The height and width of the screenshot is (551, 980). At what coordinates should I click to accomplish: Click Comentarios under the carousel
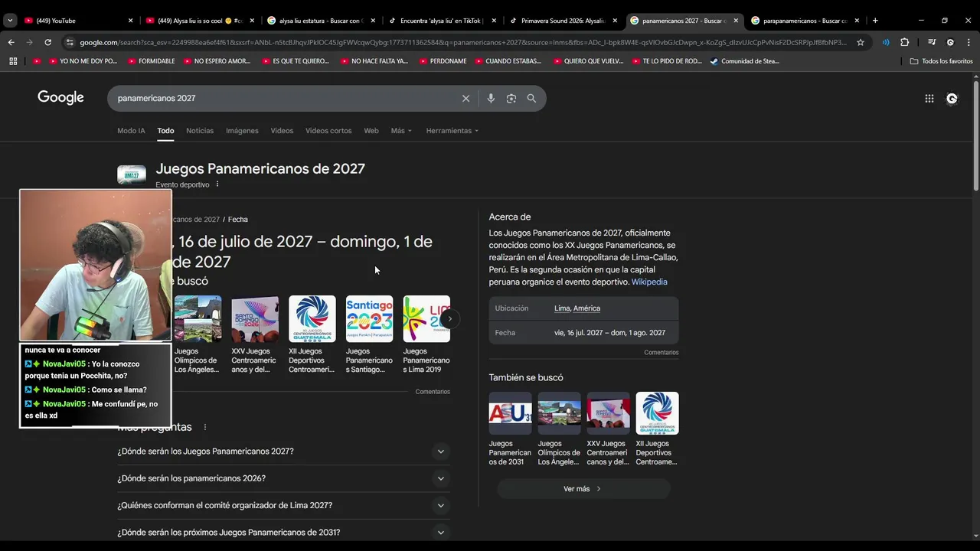[x=433, y=392]
